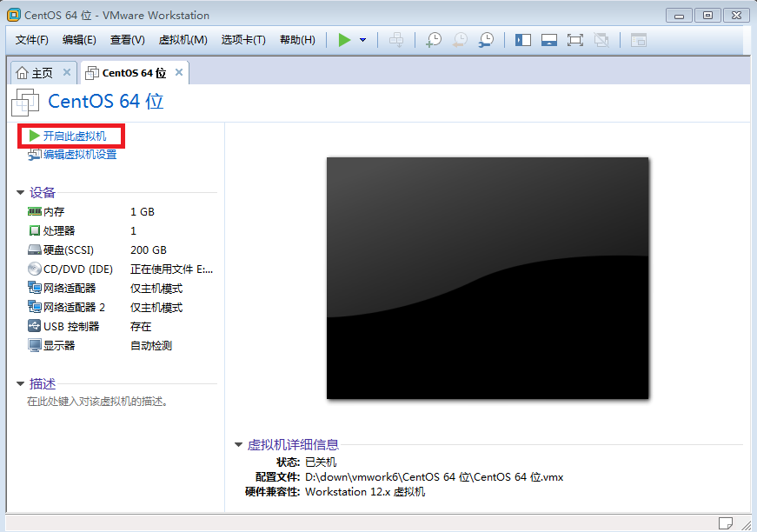Click the 1 GB memory value
757x532 pixels.
(143, 212)
